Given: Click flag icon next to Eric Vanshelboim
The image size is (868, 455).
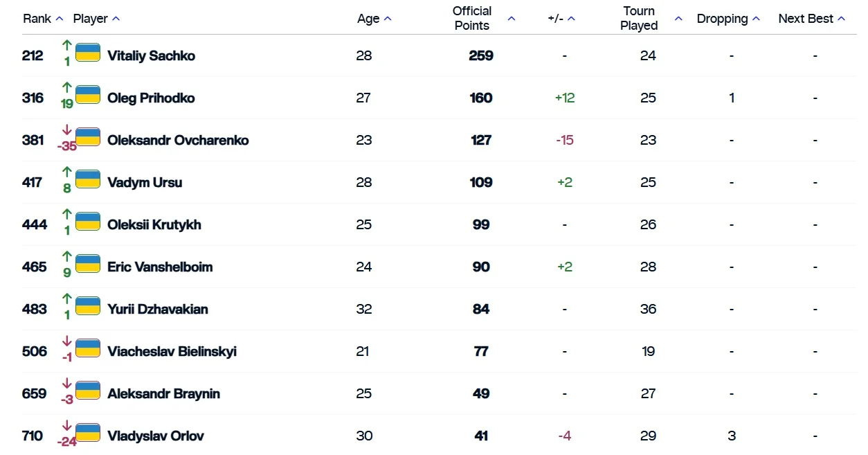Looking at the screenshot, I should [x=88, y=264].
